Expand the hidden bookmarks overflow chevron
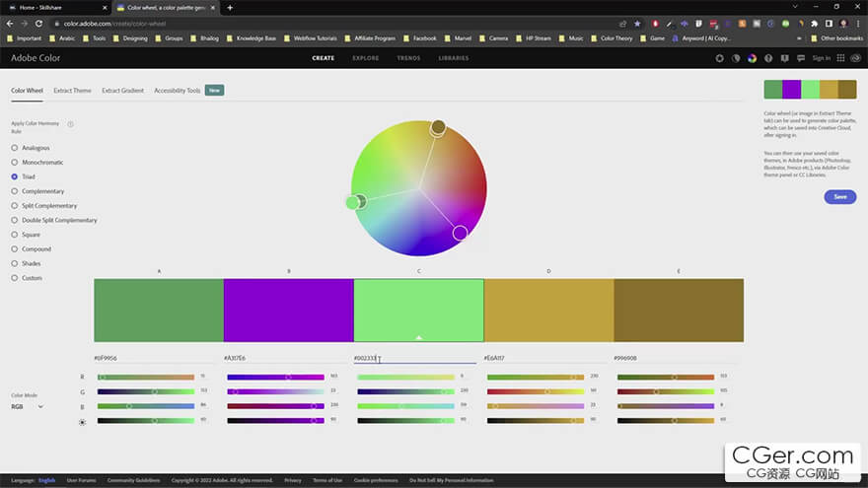The width and height of the screenshot is (868, 488). [x=799, y=38]
